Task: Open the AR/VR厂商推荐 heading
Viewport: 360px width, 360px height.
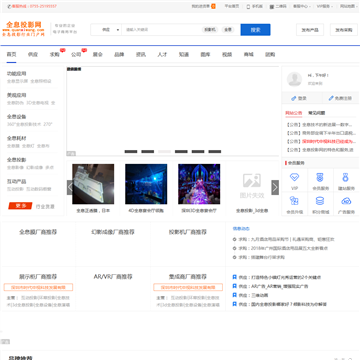Action: [113, 277]
